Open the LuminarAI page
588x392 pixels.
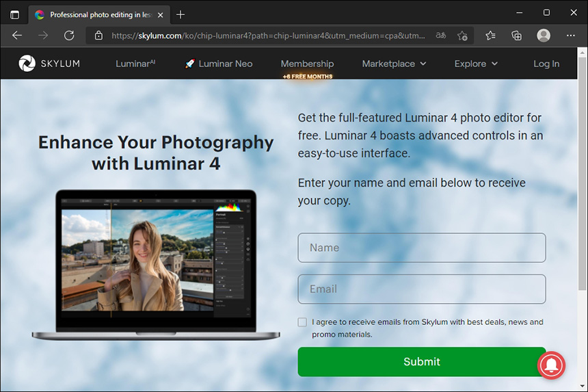pyautogui.click(x=135, y=64)
